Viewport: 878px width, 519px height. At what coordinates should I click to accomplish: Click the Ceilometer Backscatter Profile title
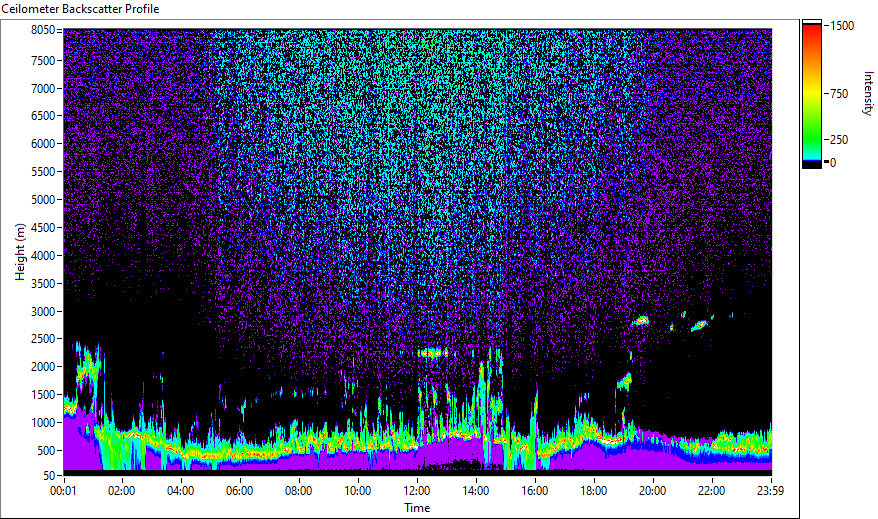coord(80,9)
